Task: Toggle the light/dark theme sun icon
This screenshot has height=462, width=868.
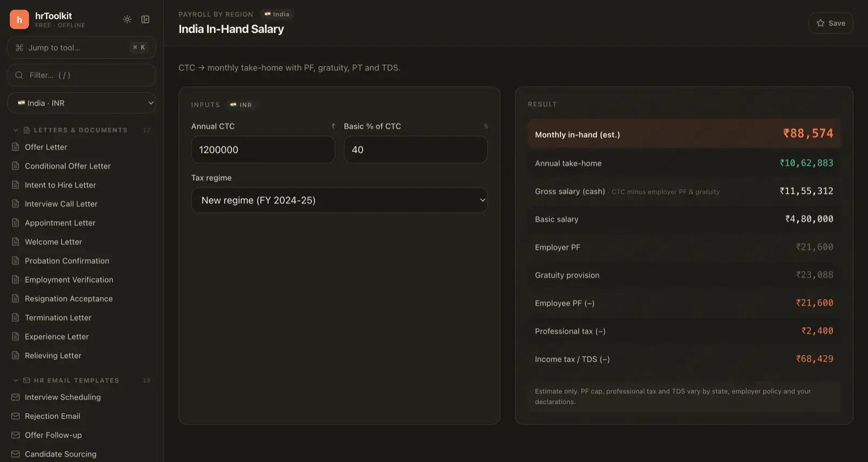Action: tap(127, 20)
